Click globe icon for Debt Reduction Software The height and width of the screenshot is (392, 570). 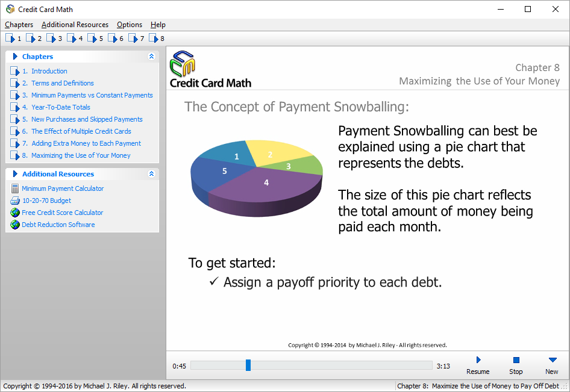[15, 225]
